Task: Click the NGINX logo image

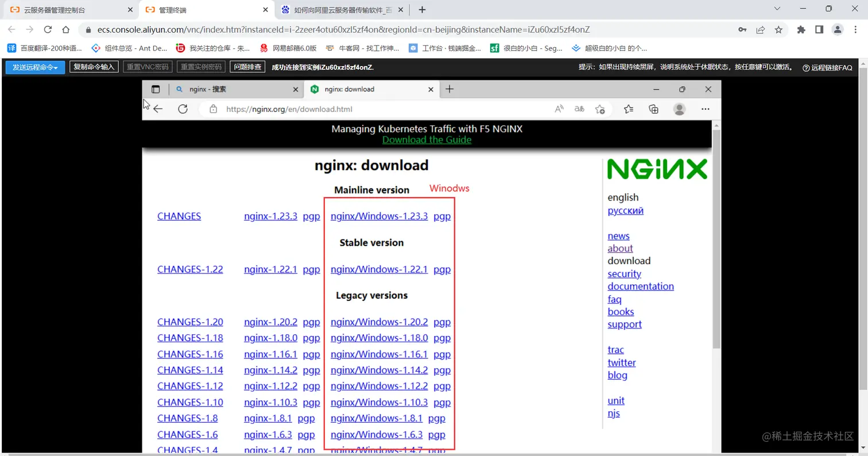Action: click(657, 169)
